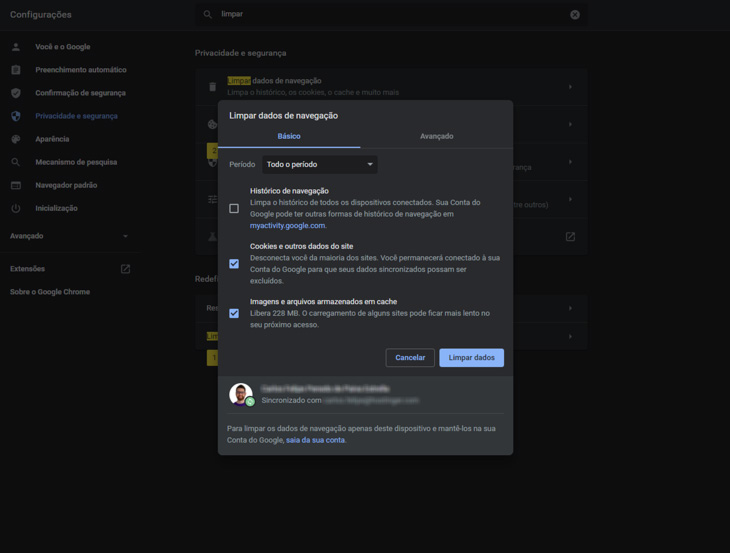Click the clipboard icon for Preenchimento automático
This screenshot has height=553, width=730.
[16, 70]
